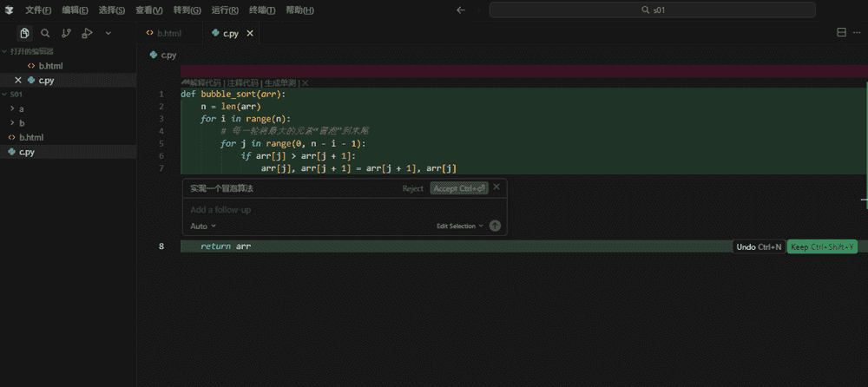868x387 pixels.
Task: Open the editor more actions ellipsis
Action: point(858,33)
